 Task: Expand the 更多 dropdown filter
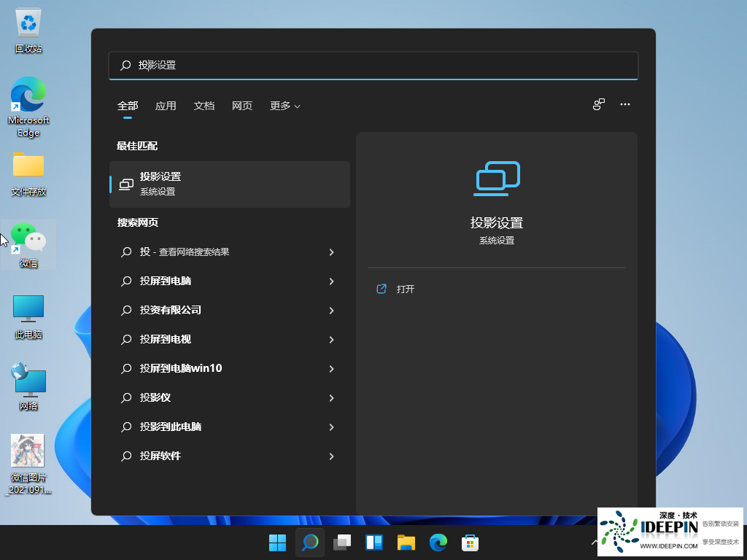[285, 106]
